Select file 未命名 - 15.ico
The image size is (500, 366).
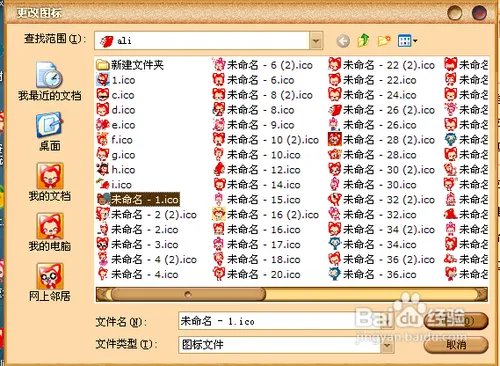tap(257, 199)
